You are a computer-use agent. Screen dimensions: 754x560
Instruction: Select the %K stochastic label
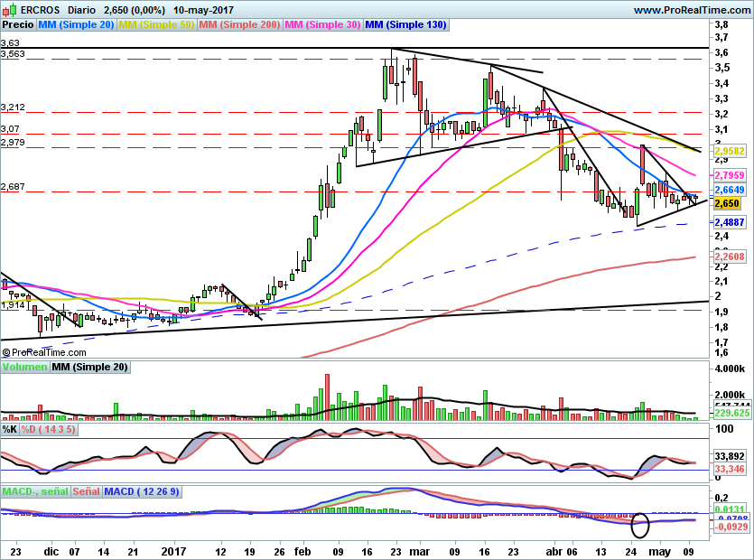coord(10,429)
